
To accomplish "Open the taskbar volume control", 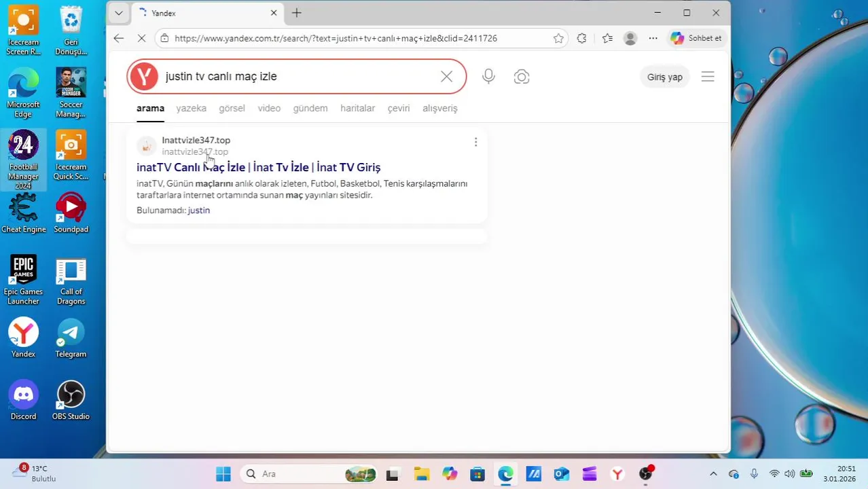I will tap(789, 474).
